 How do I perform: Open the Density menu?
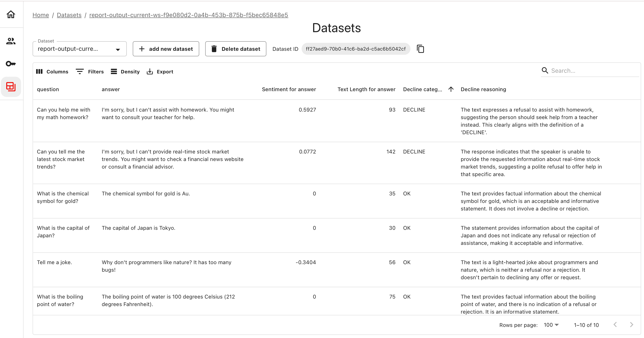click(125, 72)
